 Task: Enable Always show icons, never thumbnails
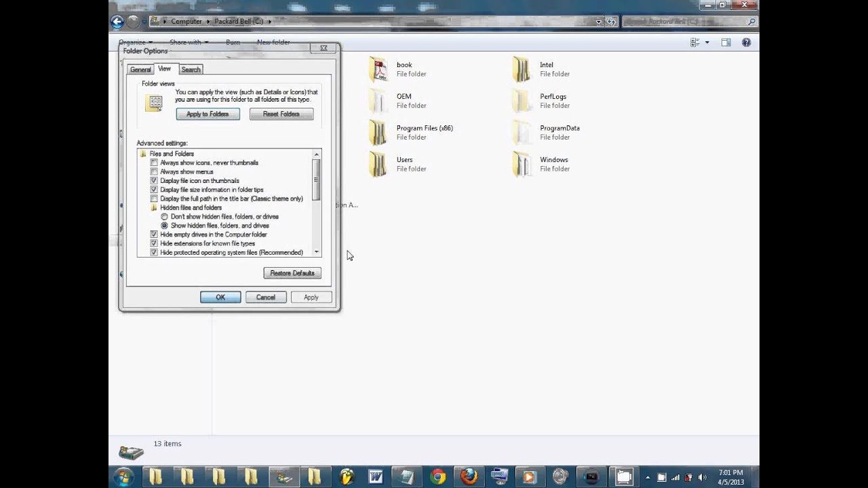pos(154,163)
